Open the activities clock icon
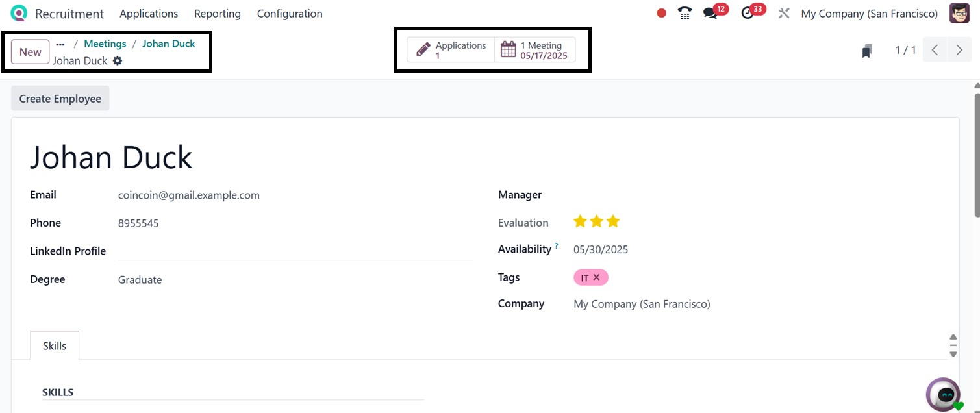 [x=748, y=14]
